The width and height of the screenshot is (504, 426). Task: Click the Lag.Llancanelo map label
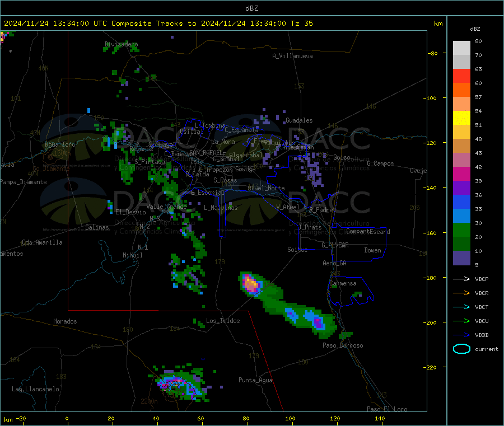(35, 389)
